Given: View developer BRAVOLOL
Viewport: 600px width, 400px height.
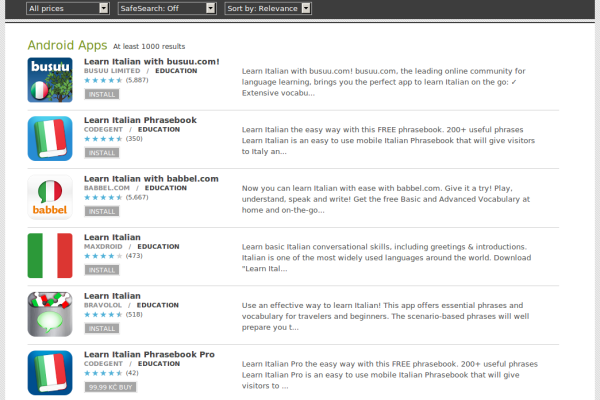Looking at the screenshot, I should click(103, 305).
